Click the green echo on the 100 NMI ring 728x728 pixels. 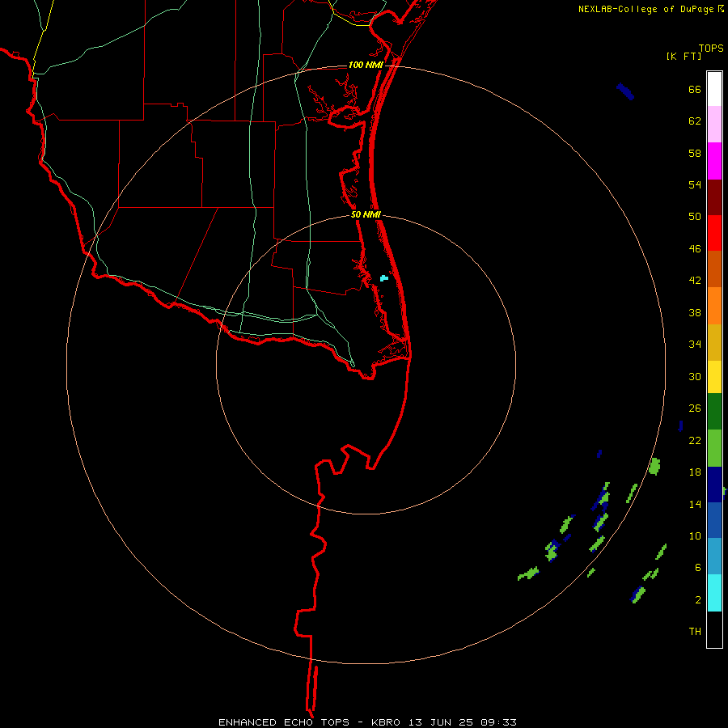(x=654, y=466)
